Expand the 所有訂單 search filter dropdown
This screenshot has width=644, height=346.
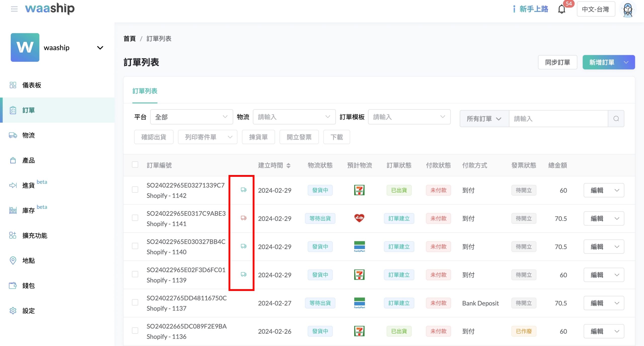[484, 119]
